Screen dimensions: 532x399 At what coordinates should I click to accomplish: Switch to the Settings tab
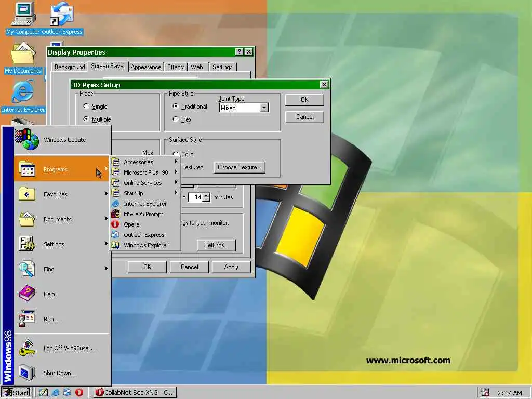222,67
